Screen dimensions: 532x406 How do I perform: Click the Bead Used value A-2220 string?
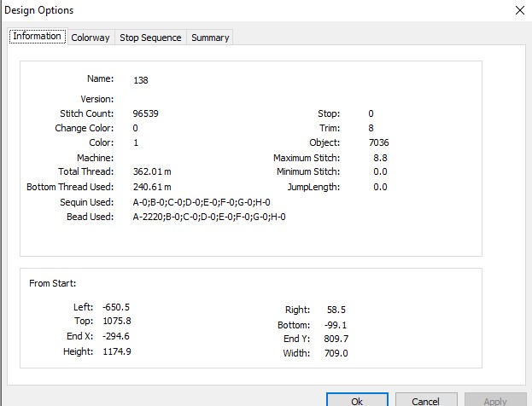[209, 217]
